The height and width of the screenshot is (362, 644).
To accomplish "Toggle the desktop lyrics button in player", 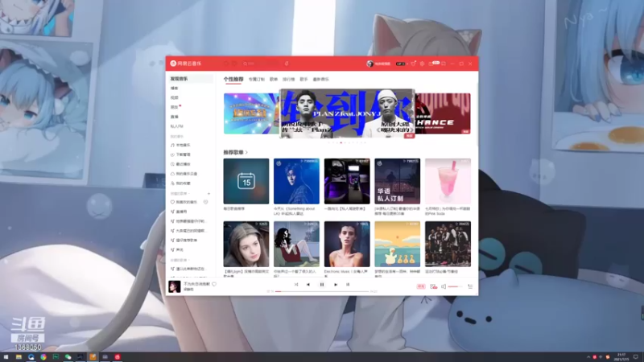I will pos(348,285).
